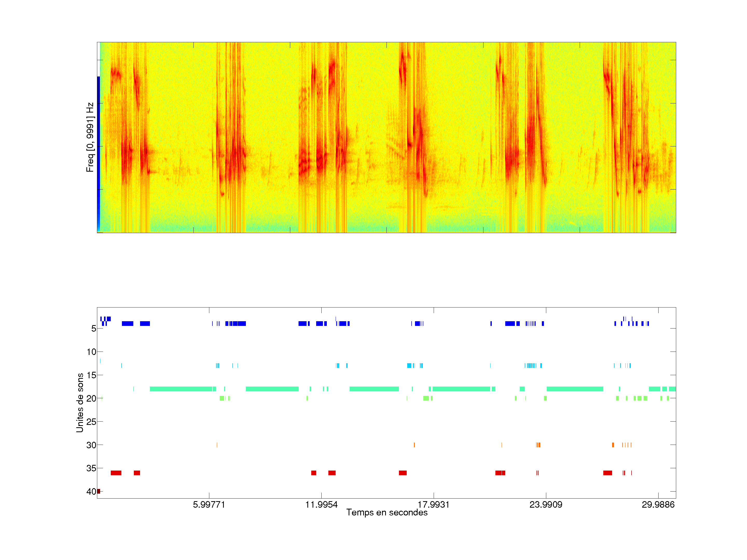Click the first long green bar in row 18
This screenshot has height=560, width=747.
tap(181, 389)
